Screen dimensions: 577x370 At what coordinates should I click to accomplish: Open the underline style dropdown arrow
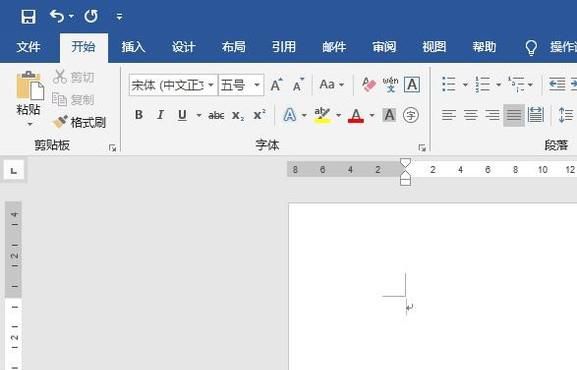click(199, 116)
